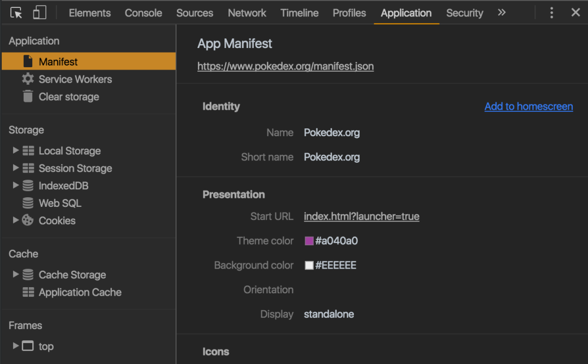
Task: Click the Manifest document icon
Action: click(28, 61)
